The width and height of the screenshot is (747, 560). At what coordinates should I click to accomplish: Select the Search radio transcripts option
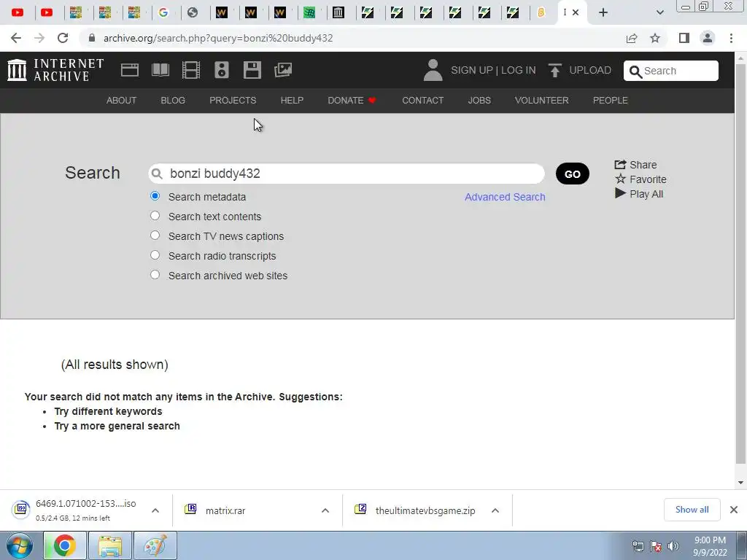click(x=155, y=254)
